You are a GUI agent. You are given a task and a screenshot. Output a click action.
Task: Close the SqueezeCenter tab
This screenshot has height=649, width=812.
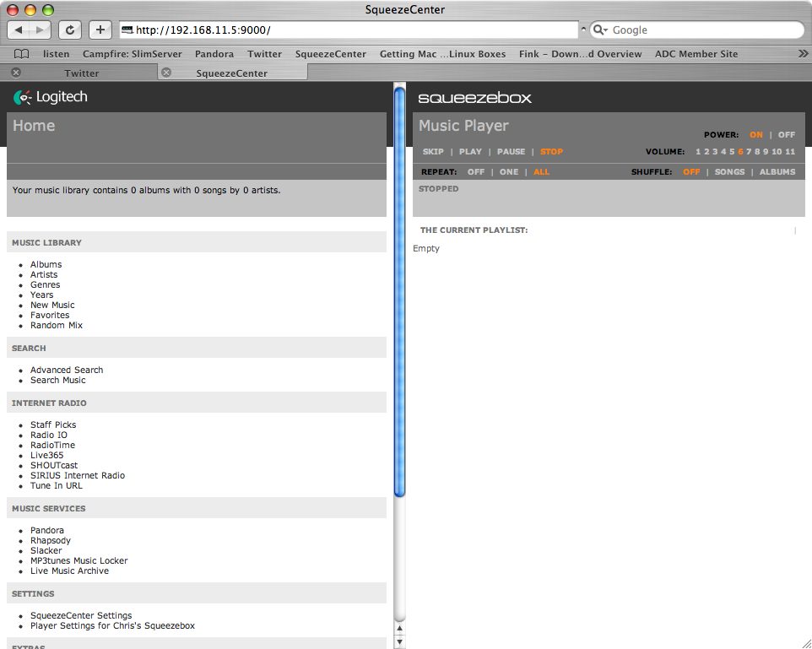point(166,73)
